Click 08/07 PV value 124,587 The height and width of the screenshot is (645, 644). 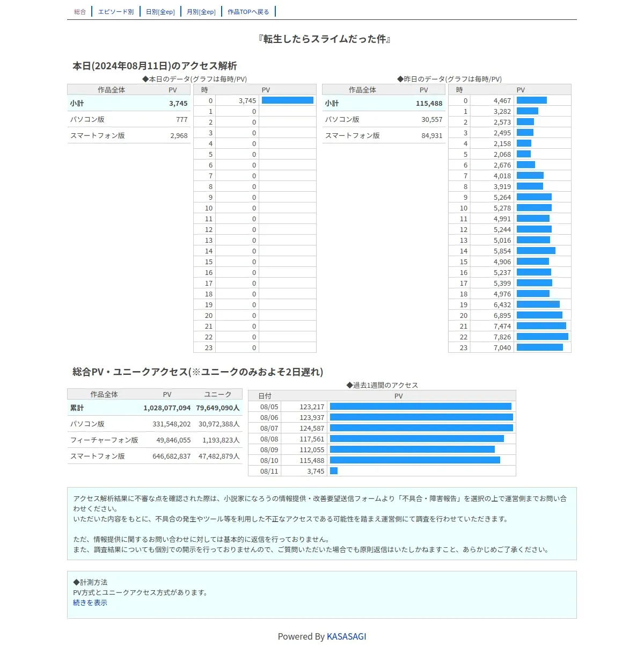[x=312, y=428]
